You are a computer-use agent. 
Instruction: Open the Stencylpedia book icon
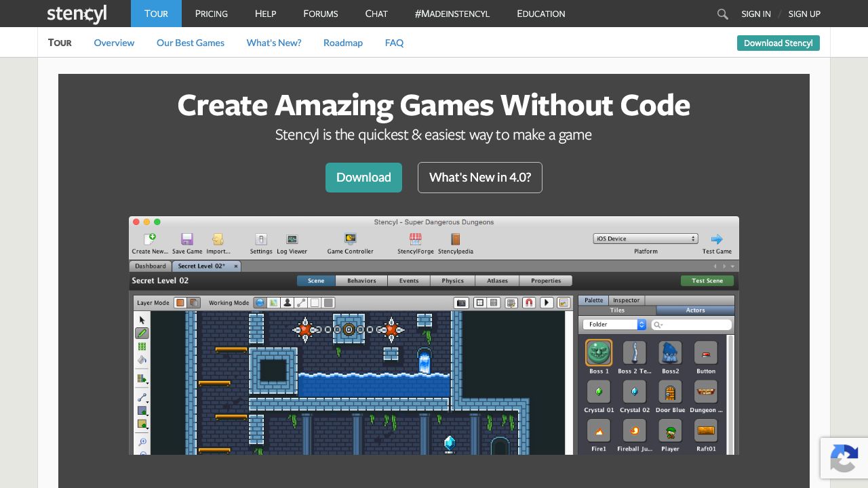coord(455,239)
